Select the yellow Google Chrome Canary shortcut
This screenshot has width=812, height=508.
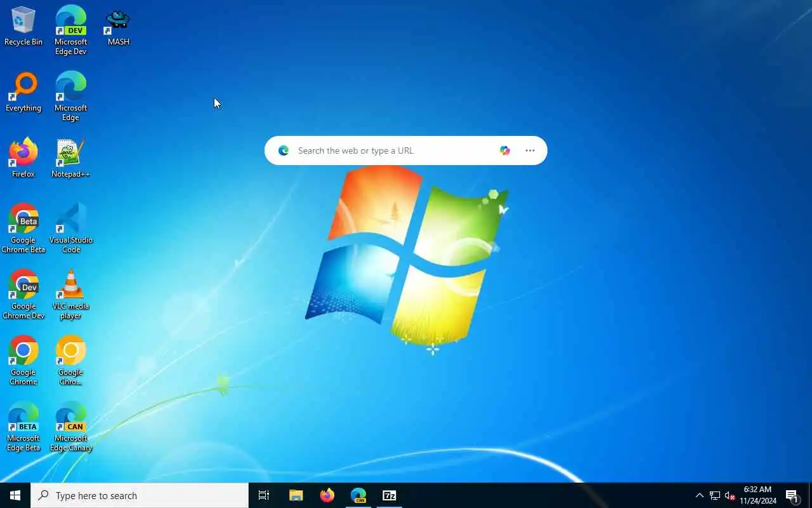70,361
